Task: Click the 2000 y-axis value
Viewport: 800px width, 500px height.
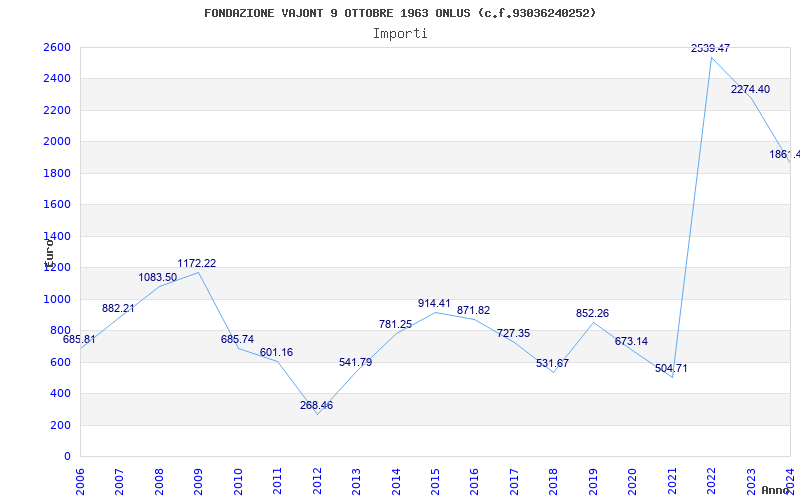Action: 57,142
